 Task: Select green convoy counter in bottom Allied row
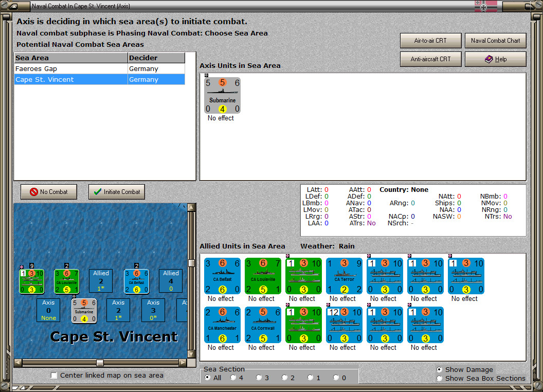[303, 325]
